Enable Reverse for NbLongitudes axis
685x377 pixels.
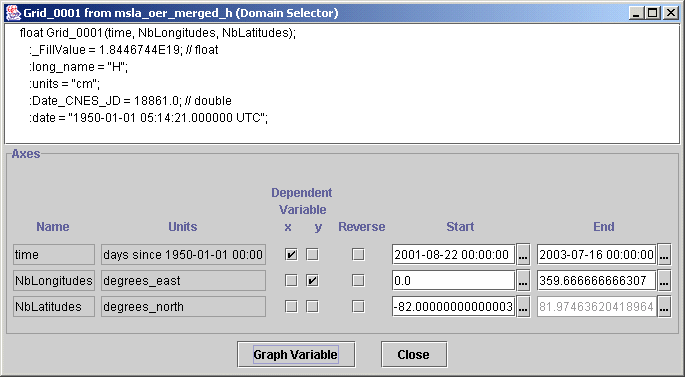(x=358, y=280)
